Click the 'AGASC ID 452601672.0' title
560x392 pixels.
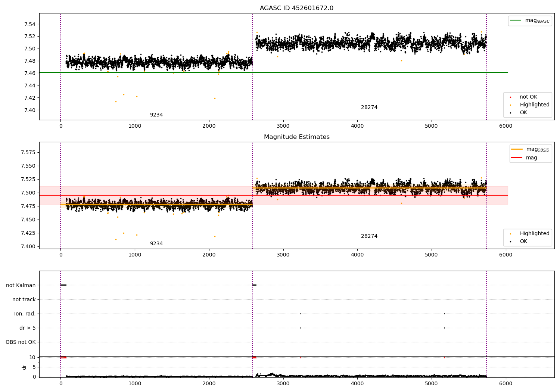(x=297, y=8)
